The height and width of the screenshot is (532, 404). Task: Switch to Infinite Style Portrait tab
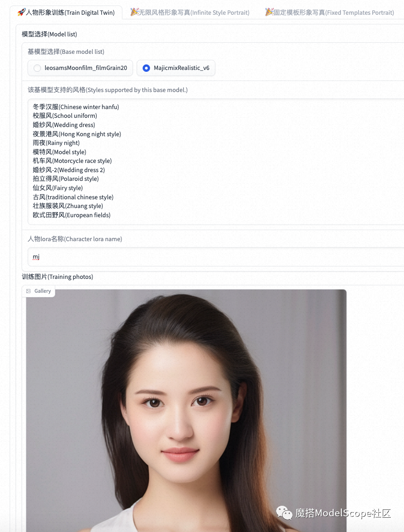(x=190, y=12)
